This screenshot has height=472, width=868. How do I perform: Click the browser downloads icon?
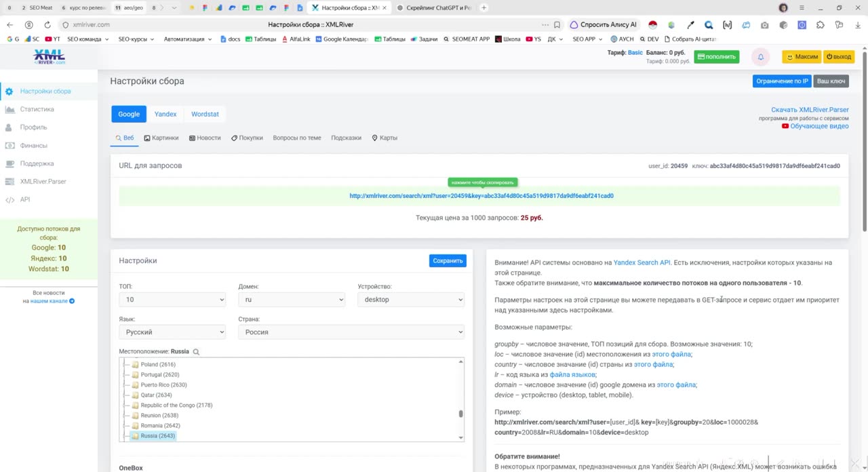point(856,24)
